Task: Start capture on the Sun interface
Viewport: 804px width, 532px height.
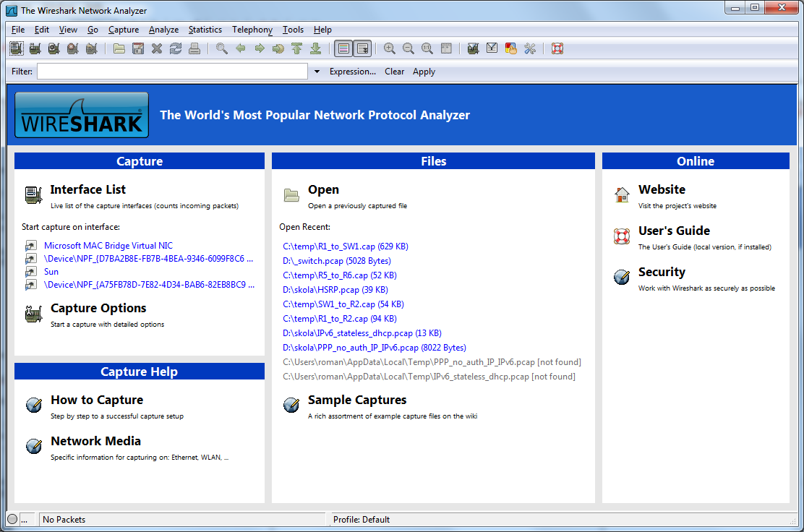Action: tap(51, 272)
